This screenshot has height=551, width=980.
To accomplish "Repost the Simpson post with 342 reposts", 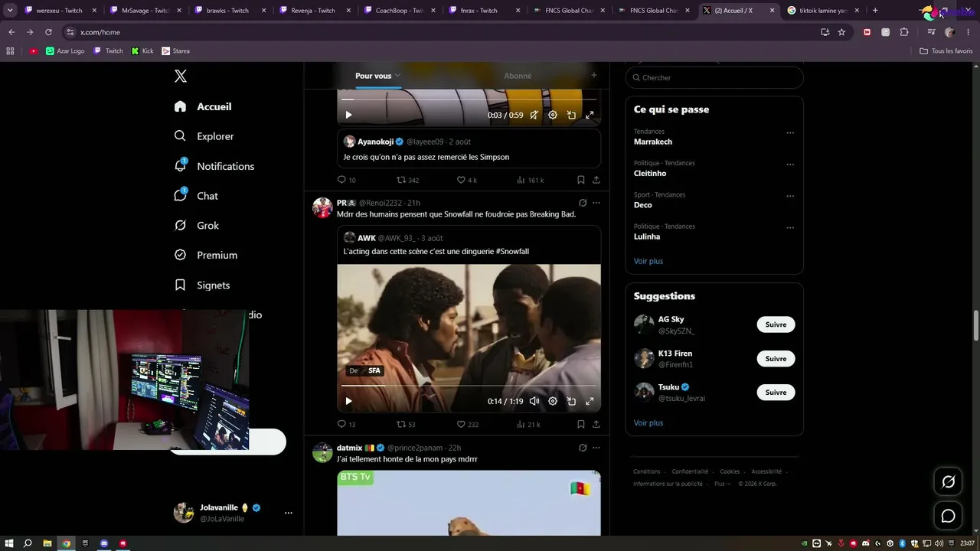I will 407,180.
